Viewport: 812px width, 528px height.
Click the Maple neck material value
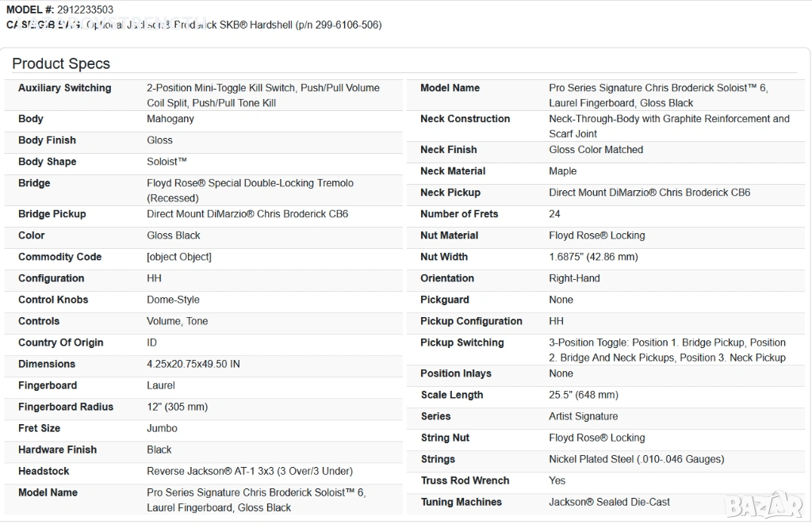[563, 171]
